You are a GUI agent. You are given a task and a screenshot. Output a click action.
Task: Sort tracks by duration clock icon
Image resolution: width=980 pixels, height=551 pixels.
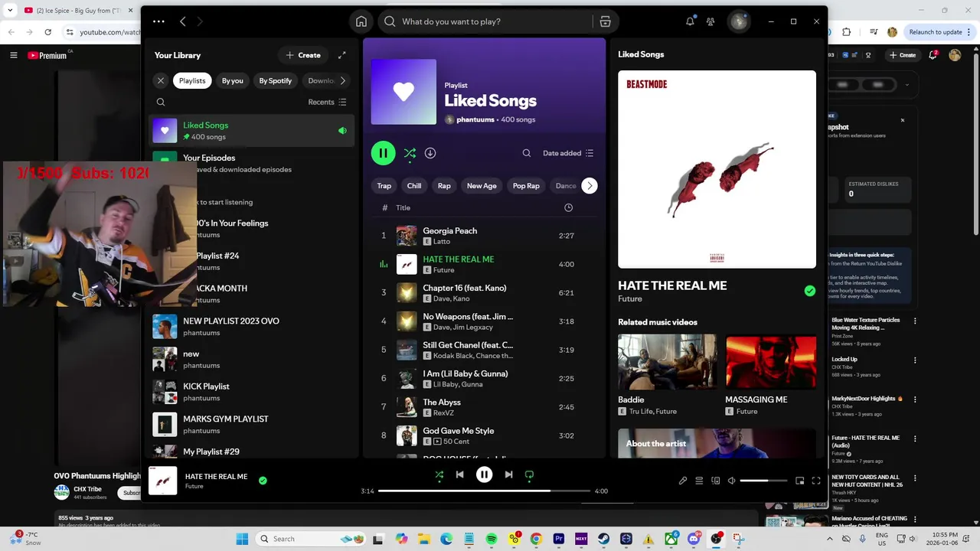click(568, 207)
